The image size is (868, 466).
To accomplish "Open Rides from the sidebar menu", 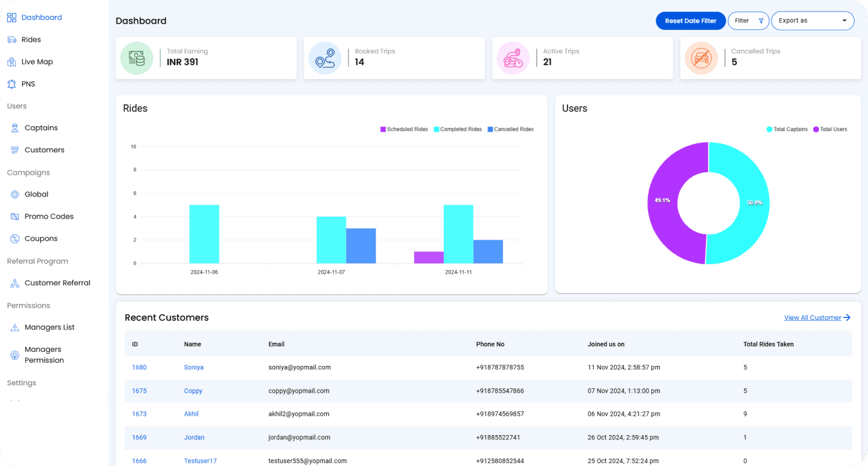I will pyautogui.click(x=31, y=39).
